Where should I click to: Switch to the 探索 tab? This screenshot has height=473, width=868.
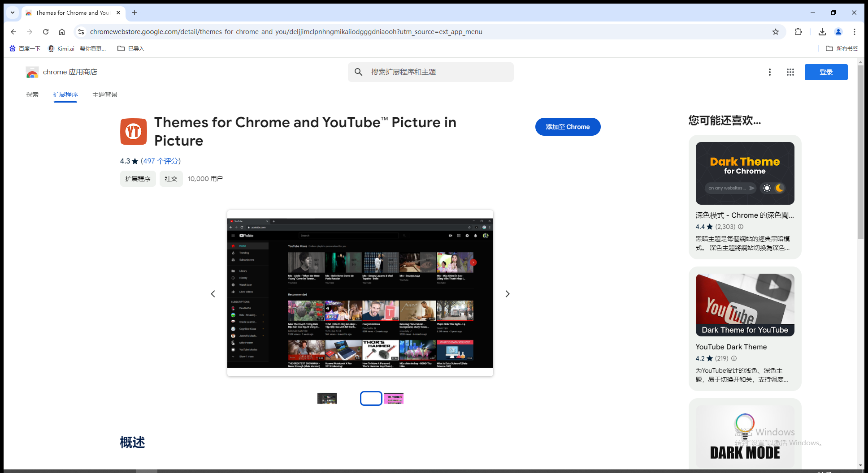tap(32, 95)
